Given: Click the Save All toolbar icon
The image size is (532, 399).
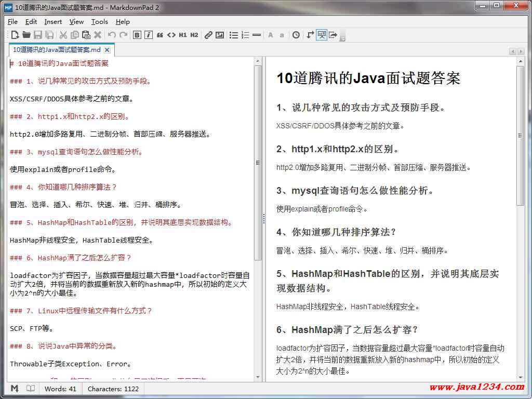Looking at the screenshot, I should click(x=49, y=35).
